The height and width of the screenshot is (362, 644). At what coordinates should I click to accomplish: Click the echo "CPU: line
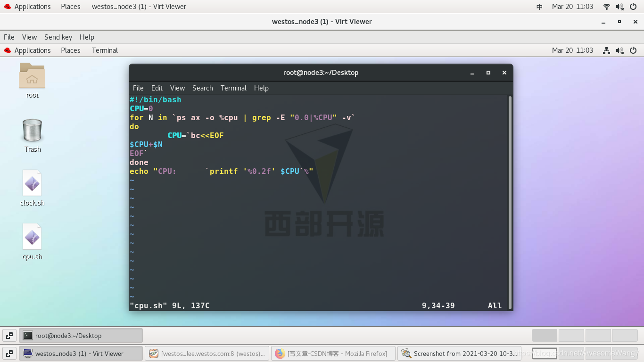click(x=222, y=172)
